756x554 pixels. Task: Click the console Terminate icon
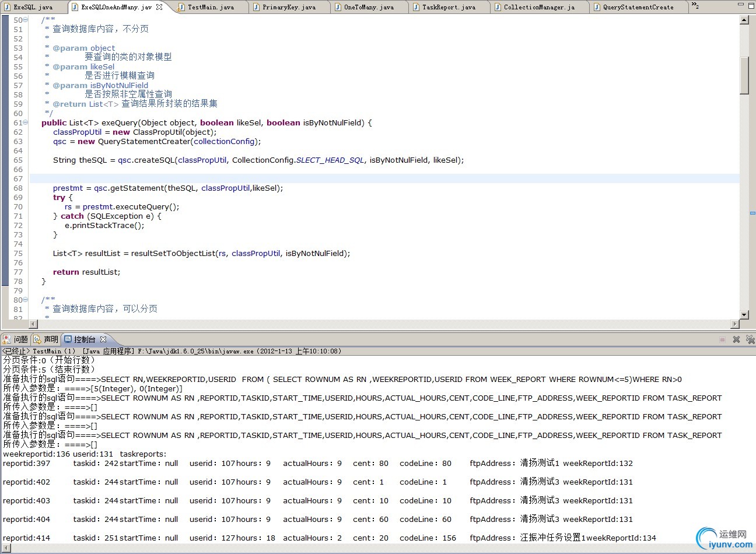722,339
